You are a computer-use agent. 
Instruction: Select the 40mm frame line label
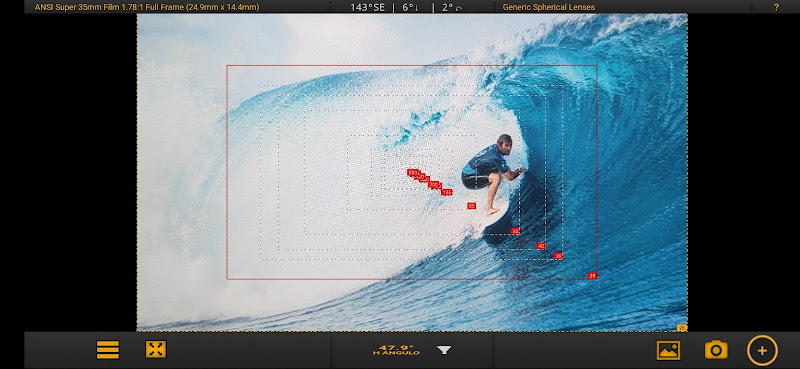coord(541,246)
